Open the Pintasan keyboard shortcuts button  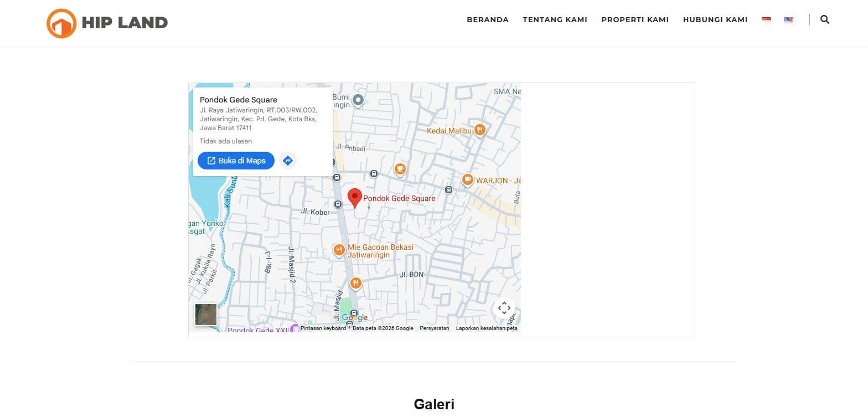click(323, 328)
